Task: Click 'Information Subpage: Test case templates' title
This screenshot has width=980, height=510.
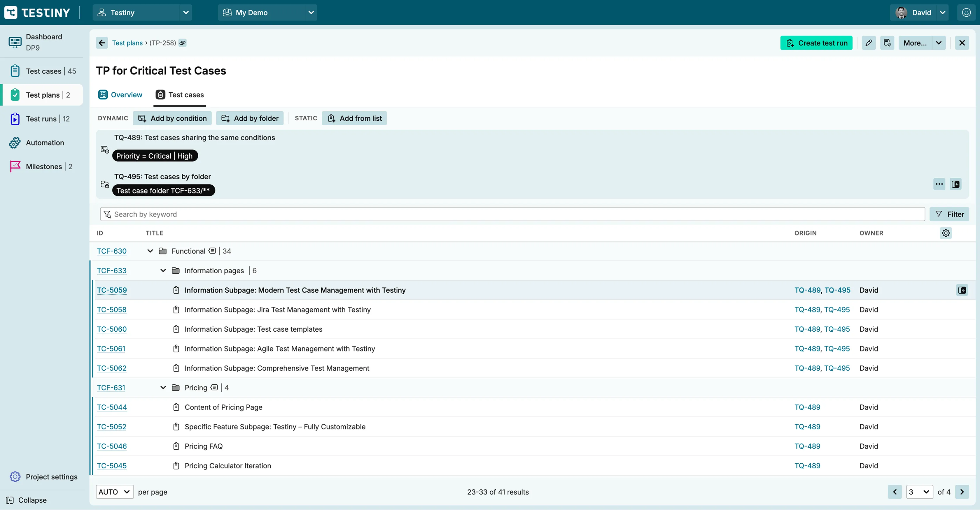Action: pos(253,329)
